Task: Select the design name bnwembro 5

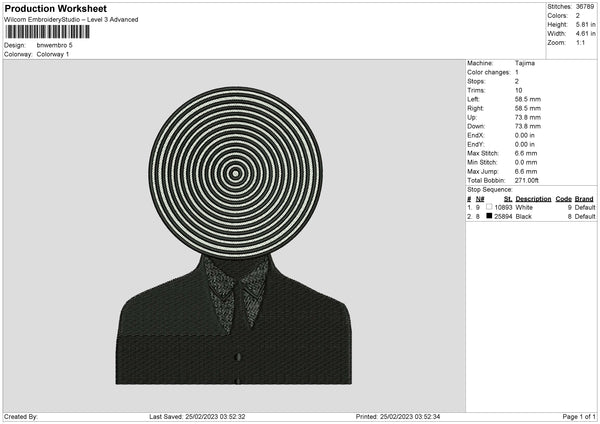Action: click(54, 45)
